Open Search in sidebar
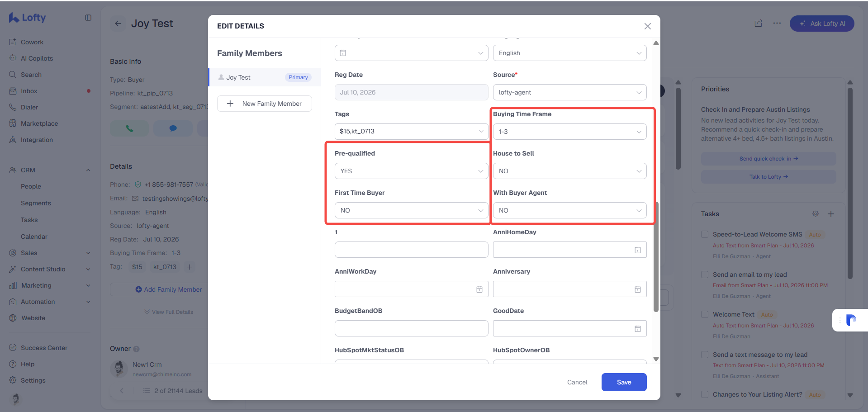The height and width of the screenshot is (412, 868). click(x=31, y=75)
